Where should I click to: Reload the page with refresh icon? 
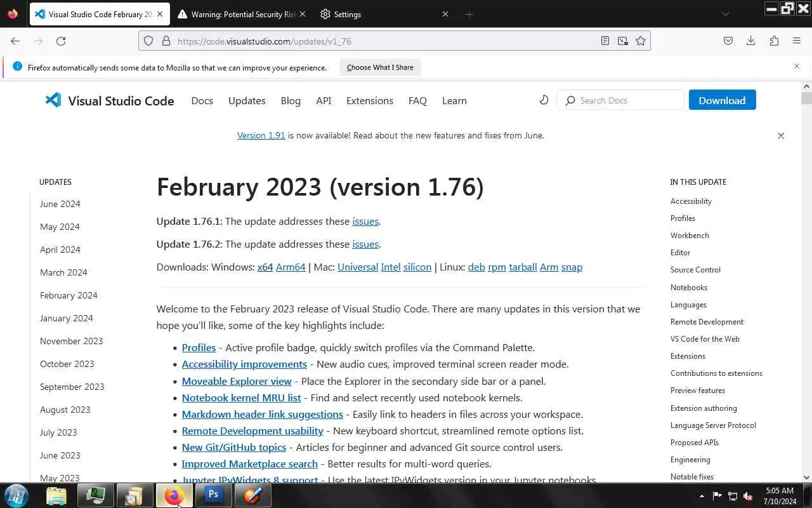pyautogui.click(x=61, y=41)
